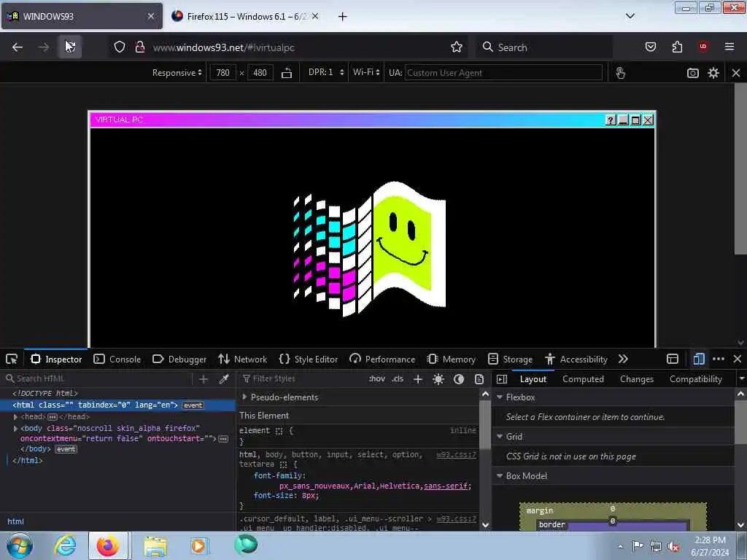747x560 pixels.
Task: Add a new CSS rule
Action: pos(418,379)
